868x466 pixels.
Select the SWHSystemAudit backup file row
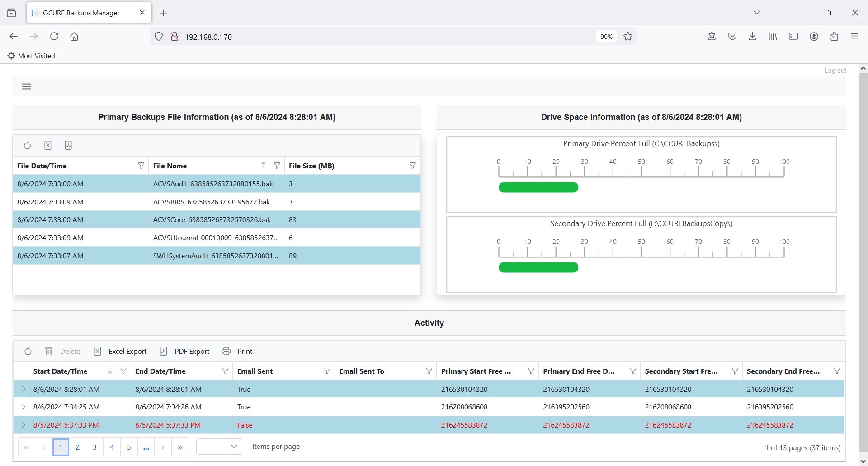(x=217, y=256)
